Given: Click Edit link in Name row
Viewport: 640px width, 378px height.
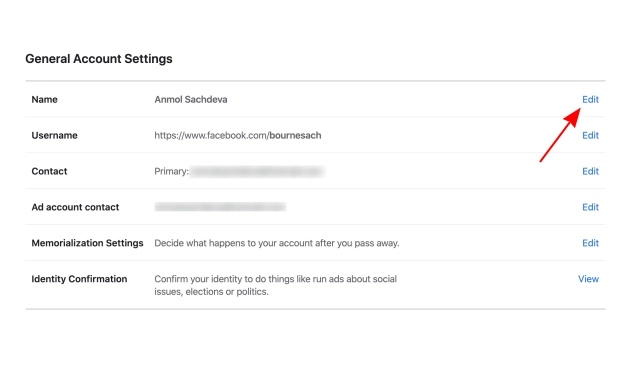Looking at the screenshot, I should tap(590, 100).
